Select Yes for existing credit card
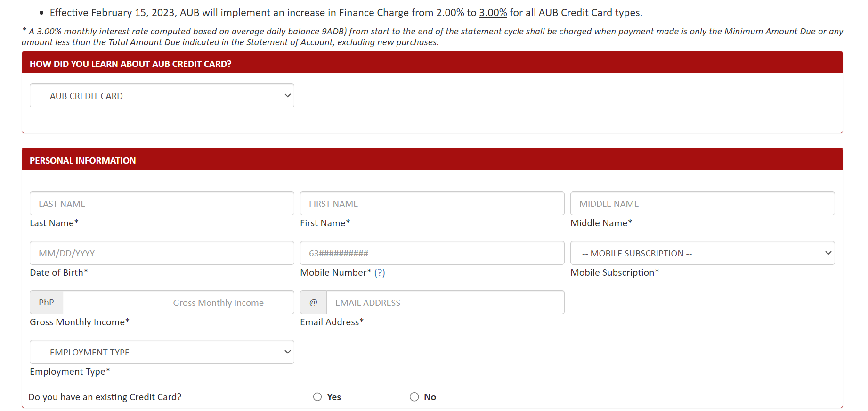 pos(317,397)
